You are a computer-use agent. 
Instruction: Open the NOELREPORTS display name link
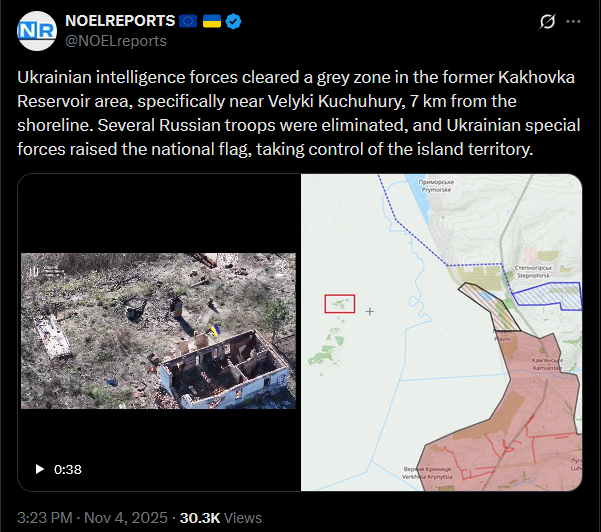[120, 21]
